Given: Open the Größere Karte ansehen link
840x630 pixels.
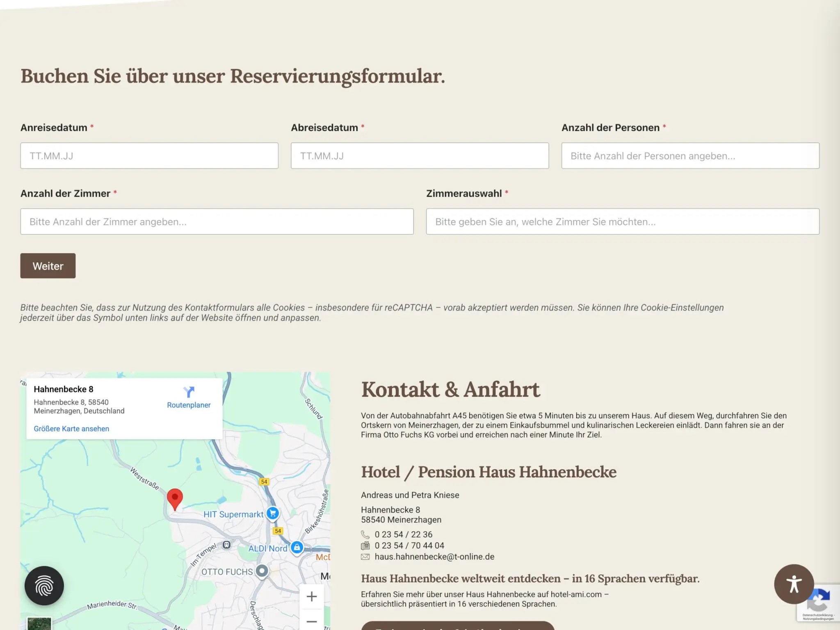Looking at the screenshot, I should pyautogui.click(x=71, y=428).
